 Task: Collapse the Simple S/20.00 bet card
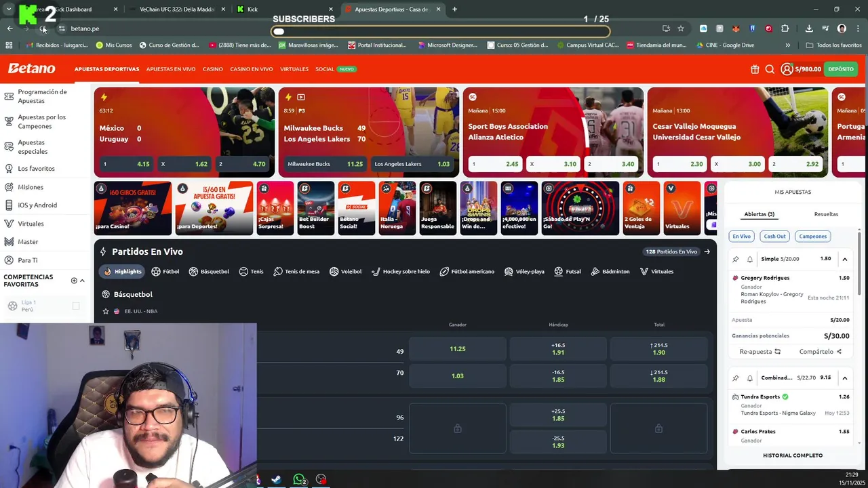(844, 259)
